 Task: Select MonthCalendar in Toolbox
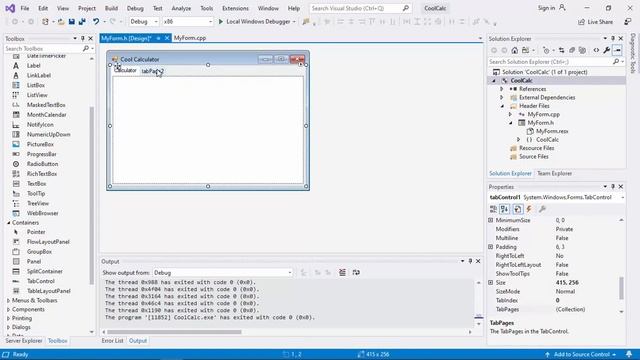[x=47, y=115]
